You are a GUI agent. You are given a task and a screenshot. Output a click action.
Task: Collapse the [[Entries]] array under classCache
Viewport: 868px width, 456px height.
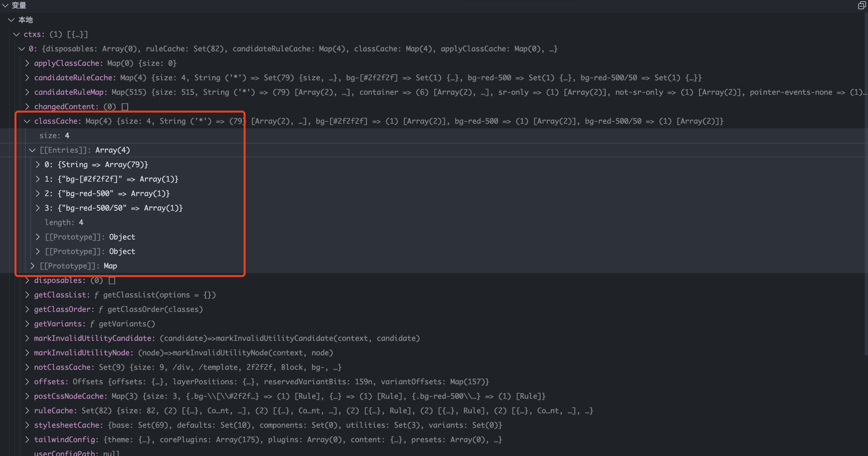(x=32, y=150)
